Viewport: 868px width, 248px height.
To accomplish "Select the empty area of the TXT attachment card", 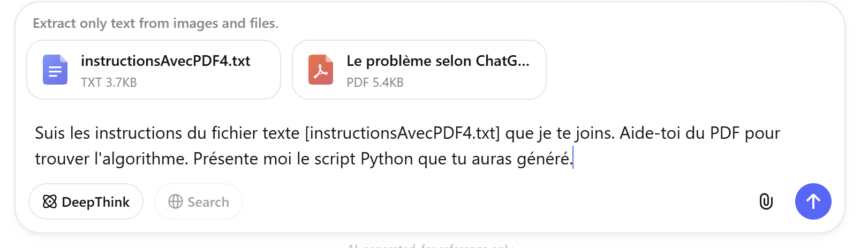I will point(214,83).
